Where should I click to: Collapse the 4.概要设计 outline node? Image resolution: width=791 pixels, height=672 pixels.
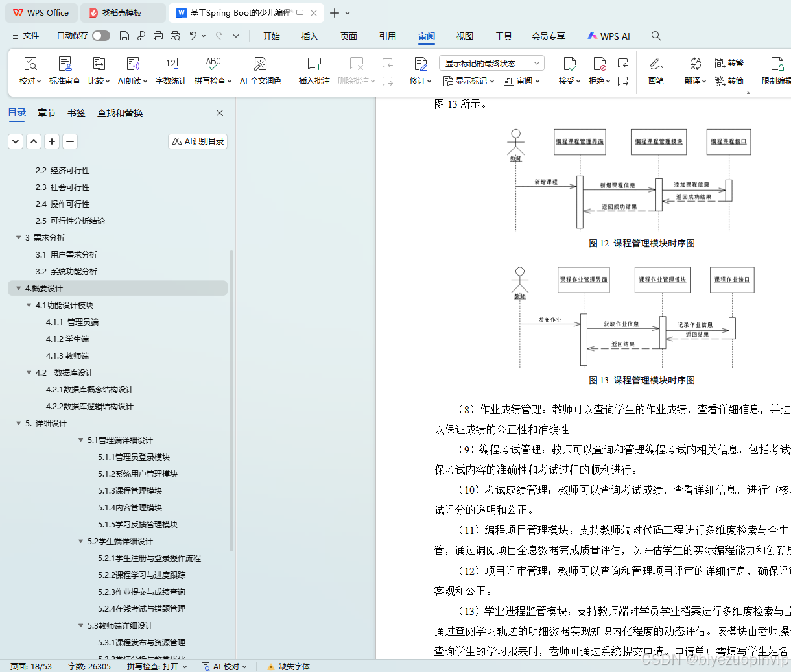pos(19,288)
